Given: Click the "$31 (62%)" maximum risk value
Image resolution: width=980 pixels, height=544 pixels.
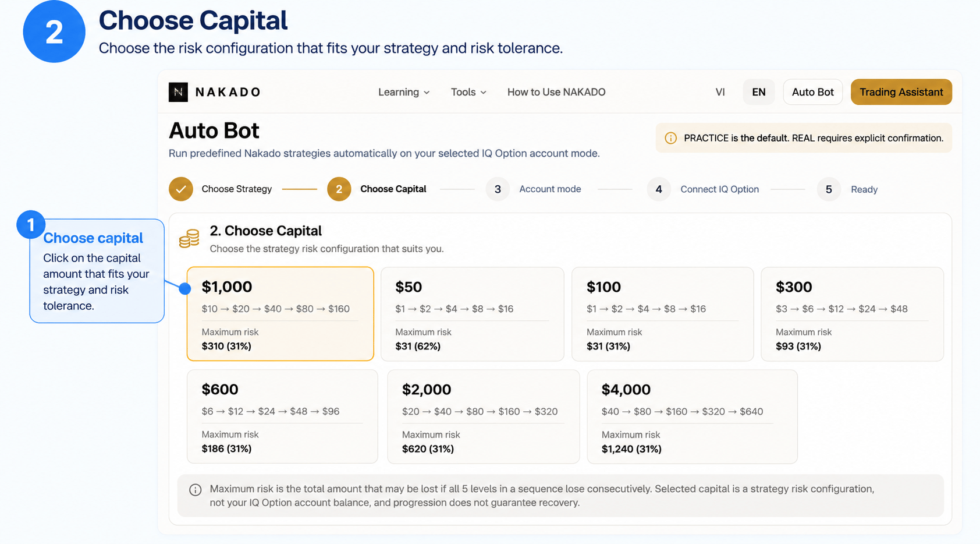Looking at the screenshot, I should (x=418, y=346).
